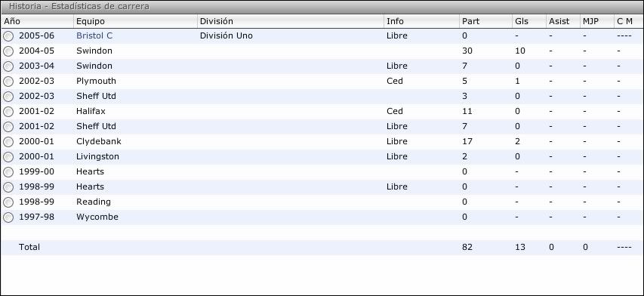Screen dimensions: 644x296
Task: Select the radio button for 2001-02 Halifax
Action: tap(8, 112)
